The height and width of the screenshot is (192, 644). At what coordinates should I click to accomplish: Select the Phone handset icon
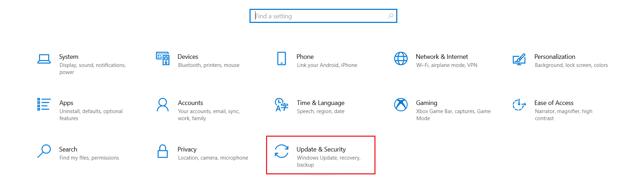click(282, 58)
